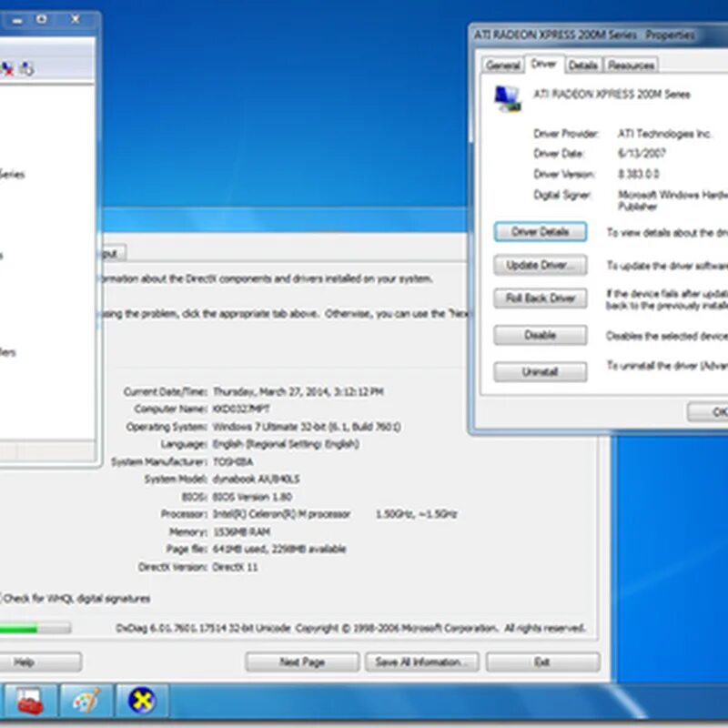Click the Language value English (Regional Setting: English)

pos(286,444)
